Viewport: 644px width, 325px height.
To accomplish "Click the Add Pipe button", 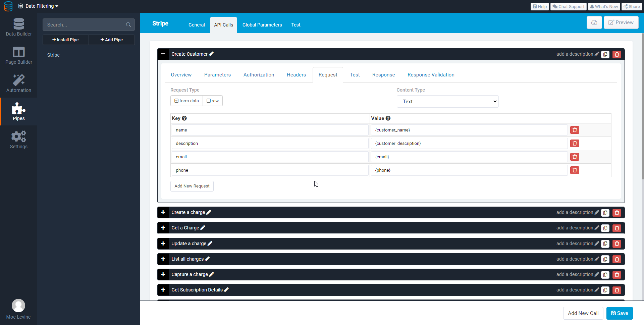I will click(x=112, y=40).
